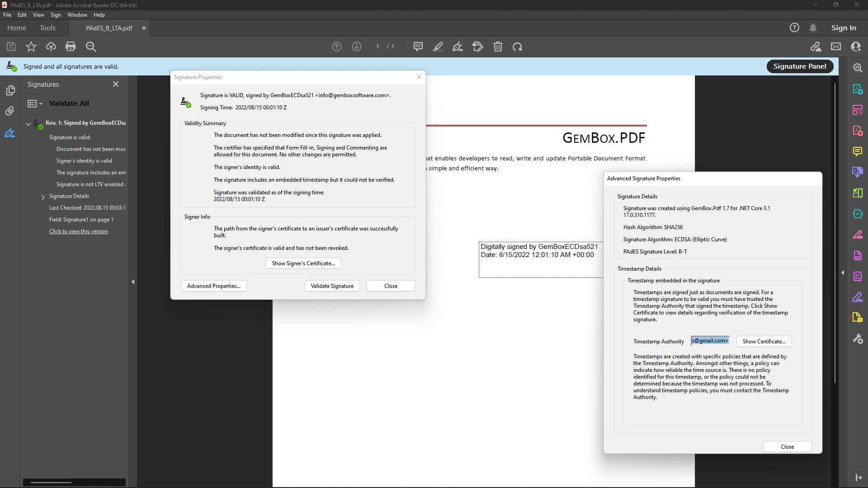
Task: Click the Show Signer's Certificate button
Action: tap(303, 263)
